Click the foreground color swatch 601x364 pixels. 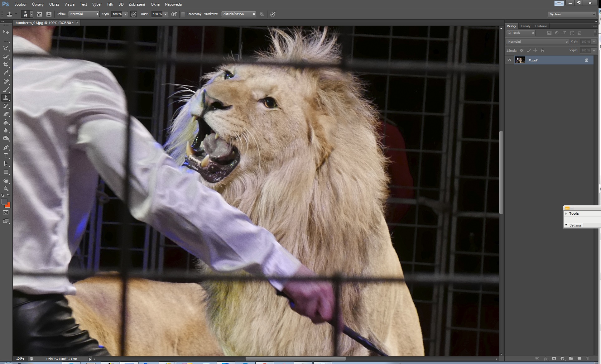4,202
